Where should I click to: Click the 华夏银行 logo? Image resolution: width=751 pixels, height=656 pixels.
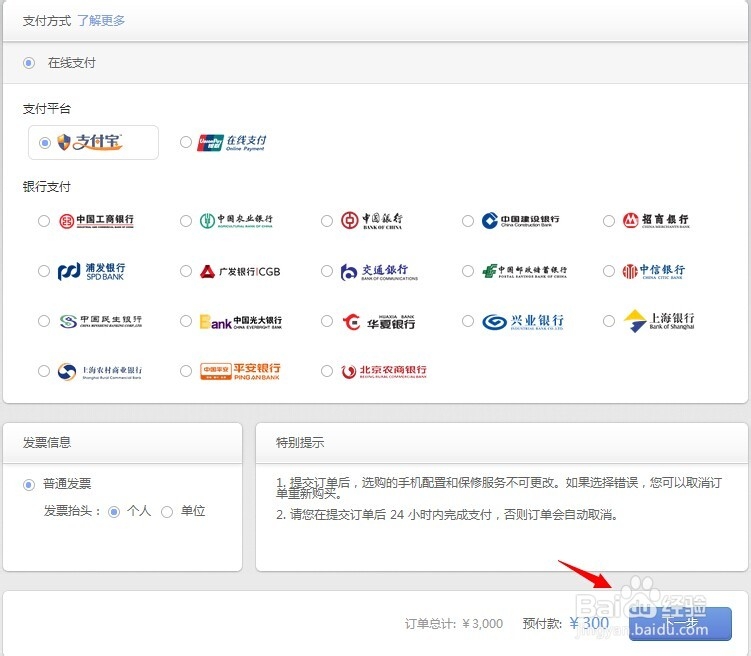379,321
